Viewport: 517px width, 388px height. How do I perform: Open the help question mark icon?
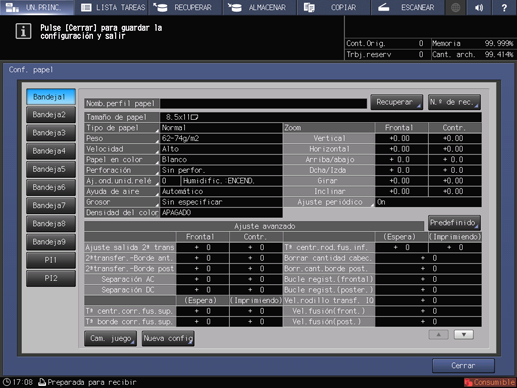pos(504,7)
